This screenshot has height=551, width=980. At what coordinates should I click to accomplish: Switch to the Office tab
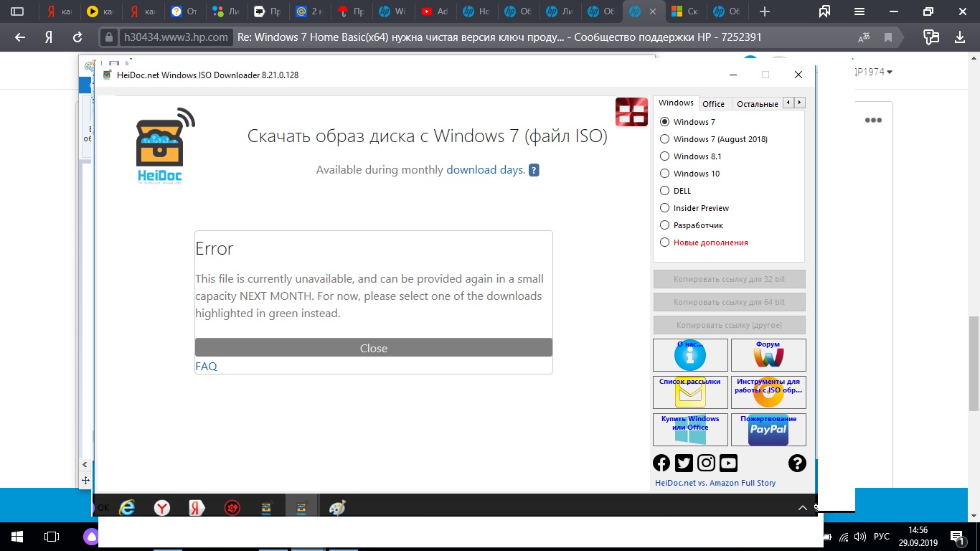click(x=714, y=104)
